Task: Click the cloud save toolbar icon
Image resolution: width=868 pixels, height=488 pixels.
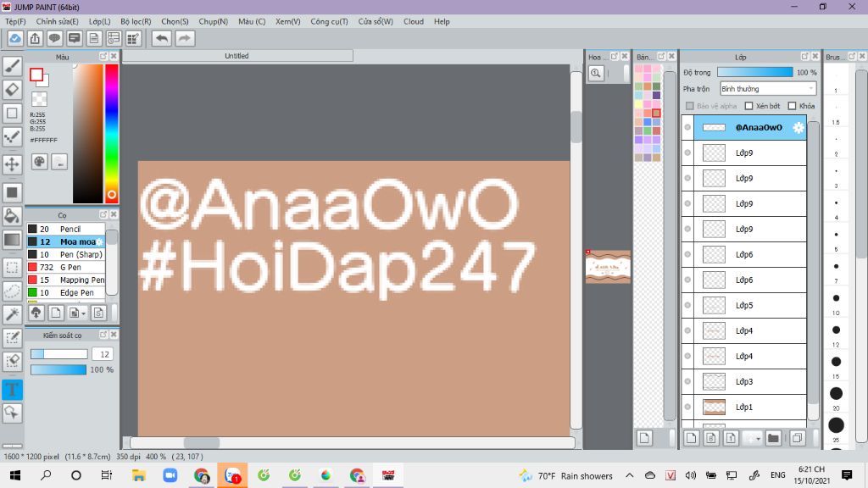Action: coord(15,38)
